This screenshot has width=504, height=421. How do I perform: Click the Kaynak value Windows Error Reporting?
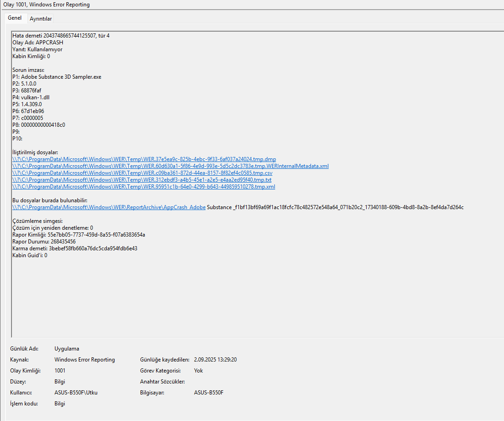click(x=85, y=360)
